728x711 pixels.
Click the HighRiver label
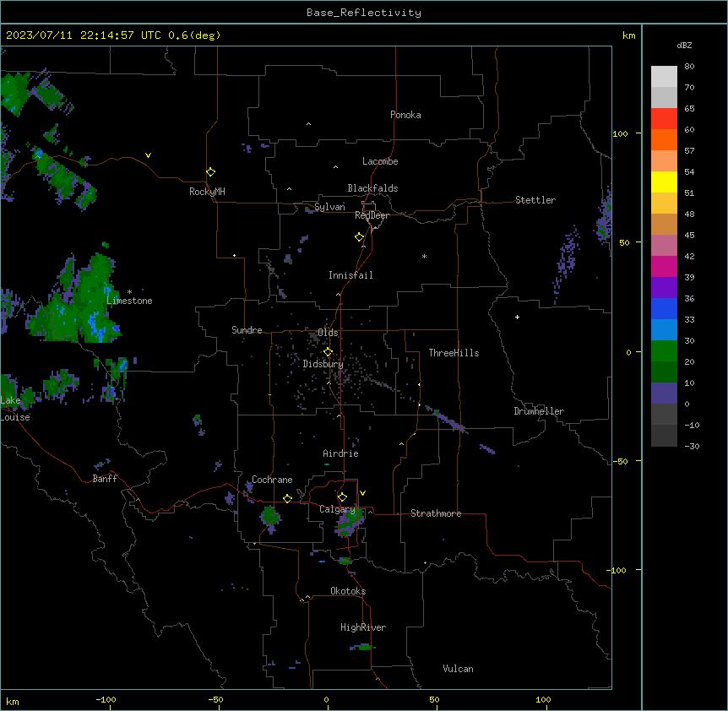click(363, 627)
